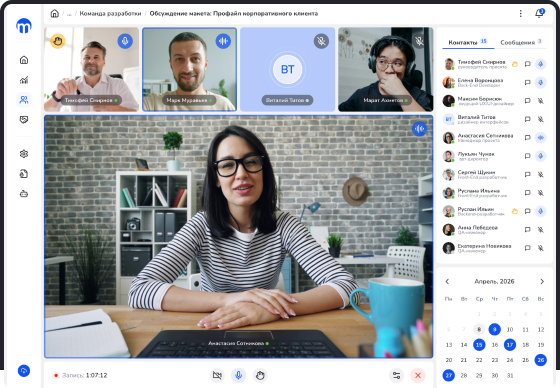Go to next month in the calendar
This screenshot has height=388, width=560.
pos(542,282)
